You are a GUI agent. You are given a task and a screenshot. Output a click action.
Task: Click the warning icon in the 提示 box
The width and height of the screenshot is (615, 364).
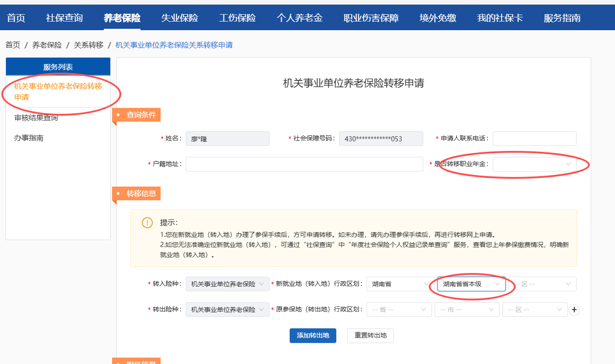click(x=147, y=223)
